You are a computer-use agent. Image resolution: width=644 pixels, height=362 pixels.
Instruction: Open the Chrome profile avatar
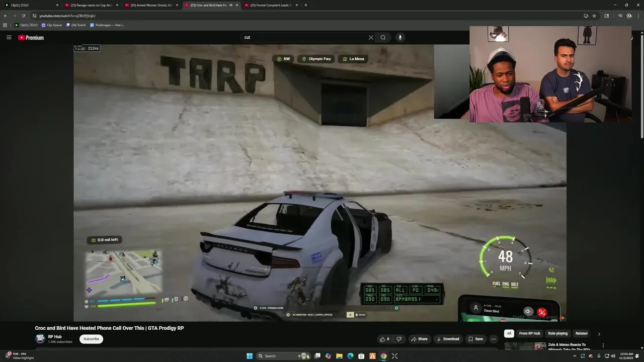pos(629,16)
